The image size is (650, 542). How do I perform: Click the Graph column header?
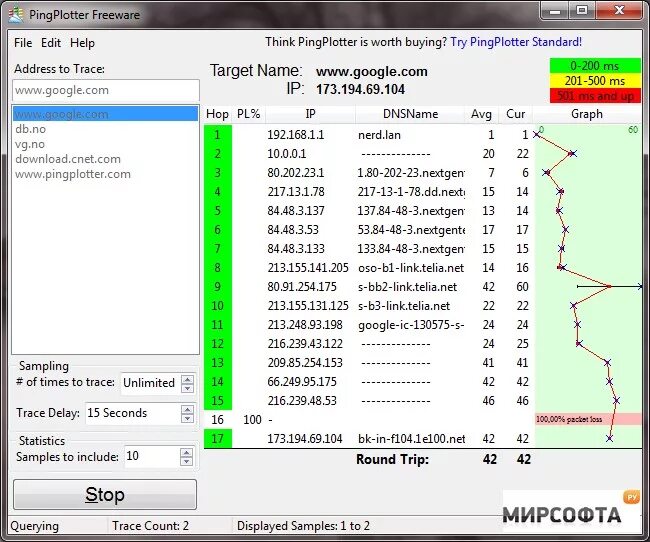pos(587,114)
